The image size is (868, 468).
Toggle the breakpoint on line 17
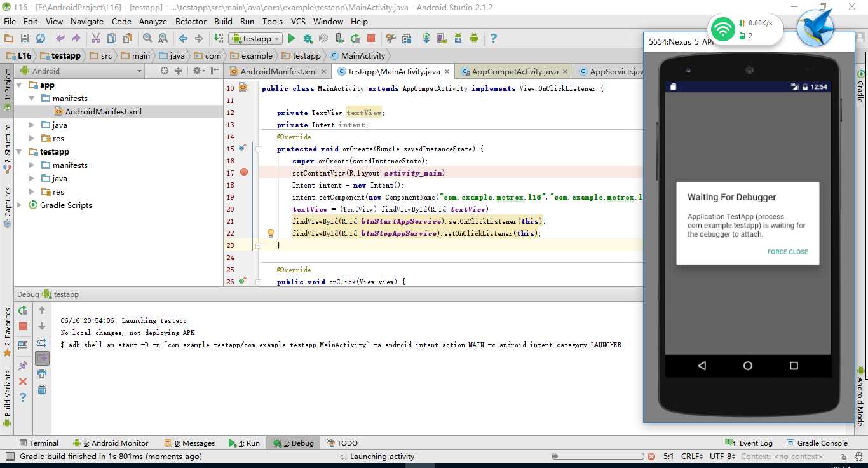click(244, 172)
